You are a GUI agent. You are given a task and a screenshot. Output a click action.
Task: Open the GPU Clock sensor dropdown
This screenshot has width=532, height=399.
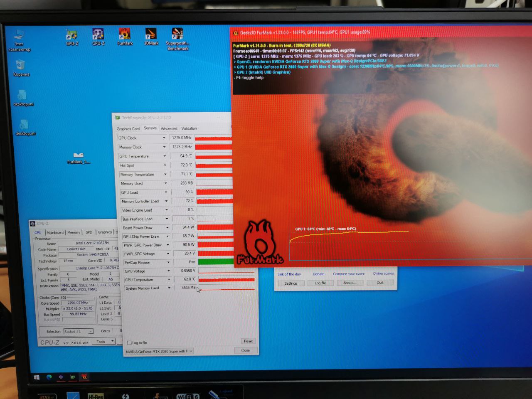(x=164, y=138)
